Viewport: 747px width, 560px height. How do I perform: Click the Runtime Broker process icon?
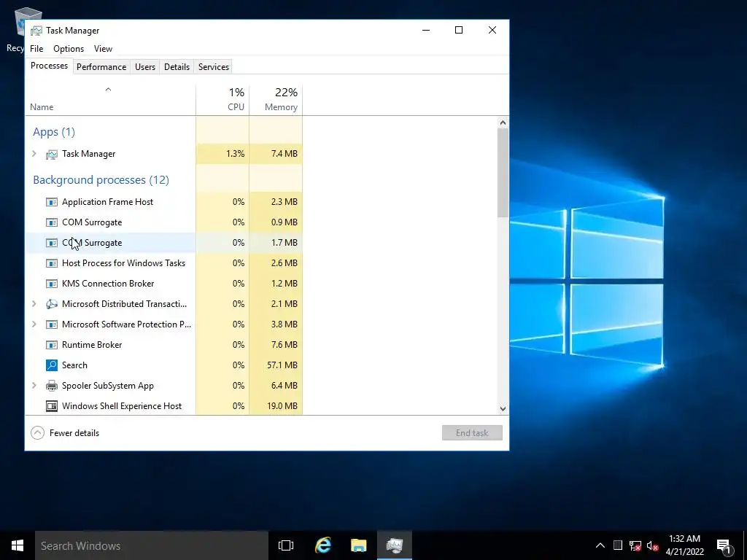pos(52,345)
